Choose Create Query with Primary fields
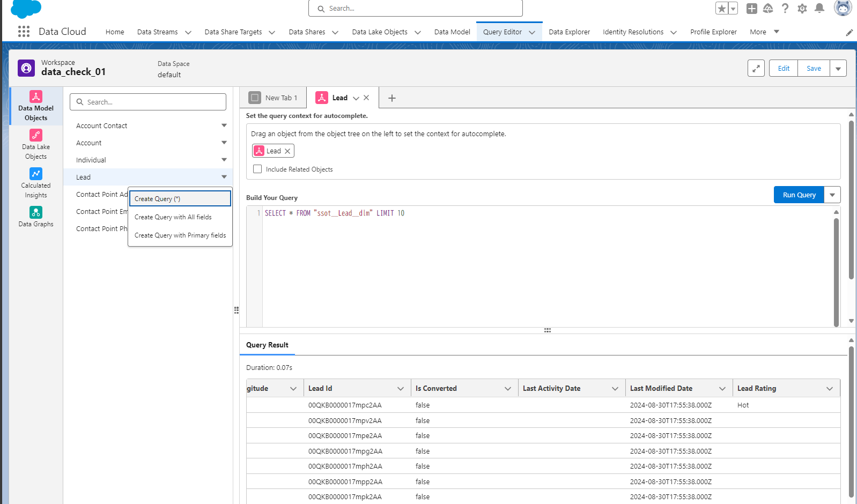This screenshot has height=504, width=857. point(180,235)
